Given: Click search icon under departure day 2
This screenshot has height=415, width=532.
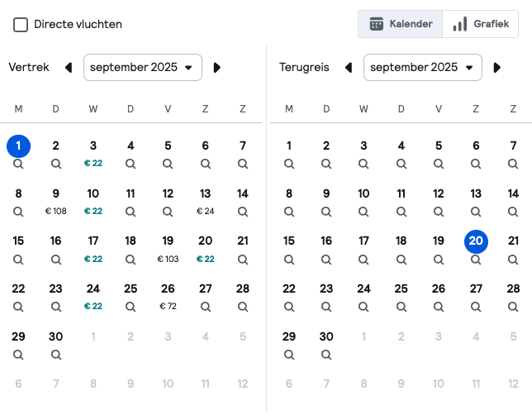Looking at the screenshot, I should [56, 164].
